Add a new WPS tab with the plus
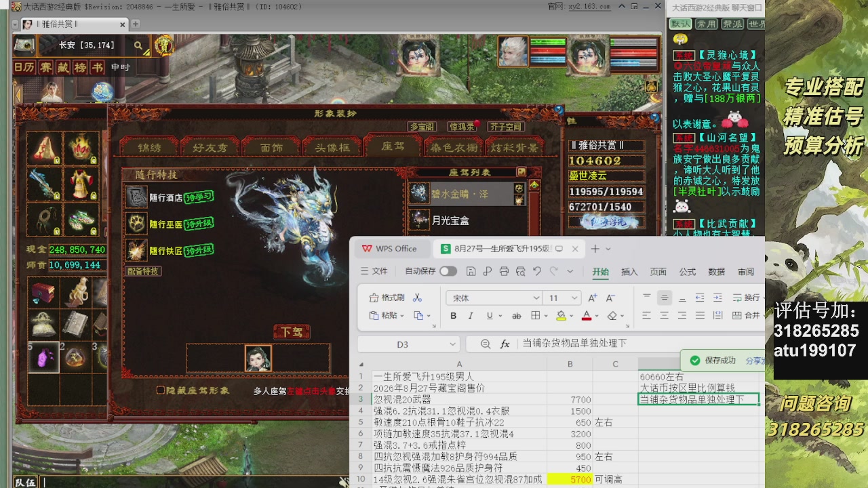868x488 pixels. [x=595, y=249]
